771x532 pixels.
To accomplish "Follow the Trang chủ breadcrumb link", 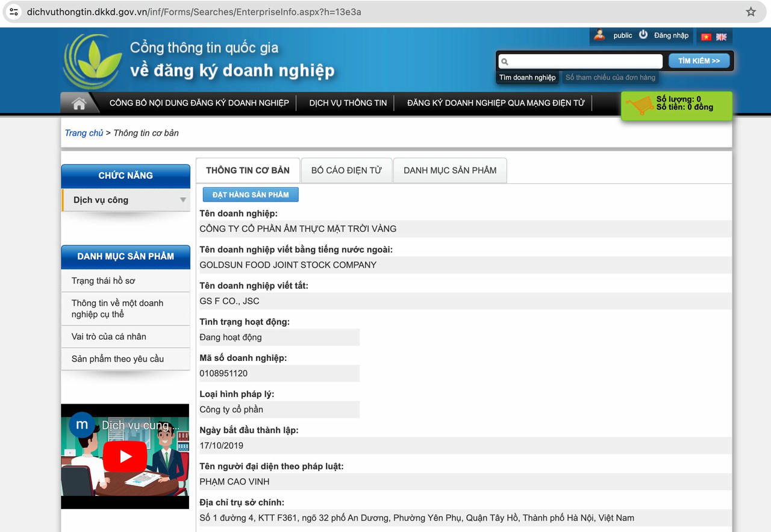I will click(x=84, y=133).
